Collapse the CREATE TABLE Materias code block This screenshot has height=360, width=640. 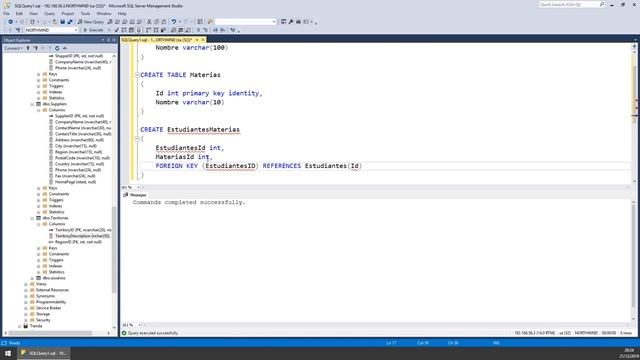138,75
